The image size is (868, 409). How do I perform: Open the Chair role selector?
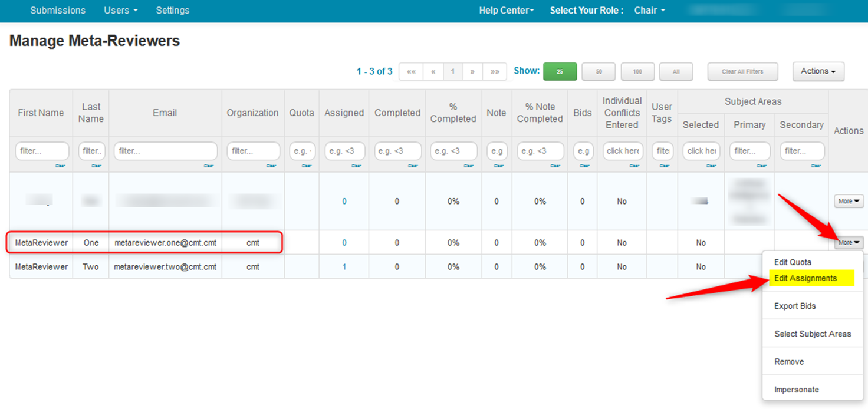[x=650, y=11]
